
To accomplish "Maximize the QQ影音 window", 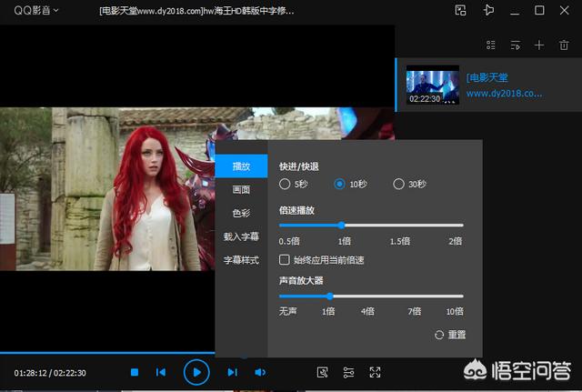I will (539, 10).
